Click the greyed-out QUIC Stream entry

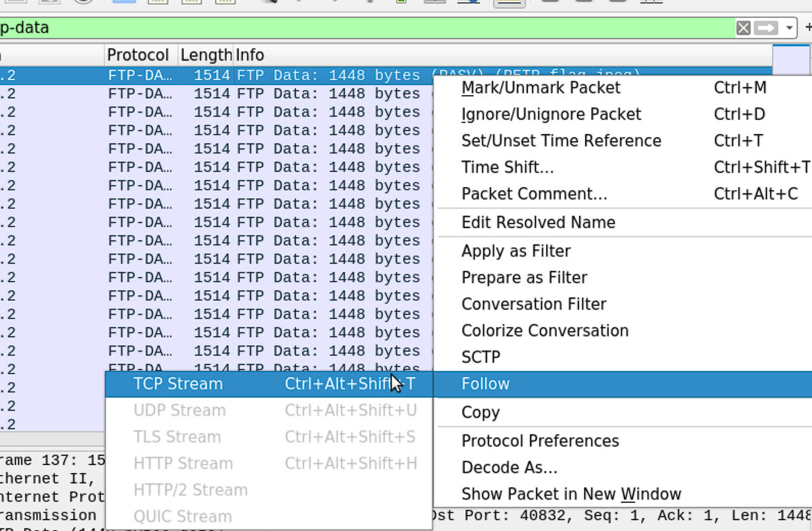click(x=269, y=516)
